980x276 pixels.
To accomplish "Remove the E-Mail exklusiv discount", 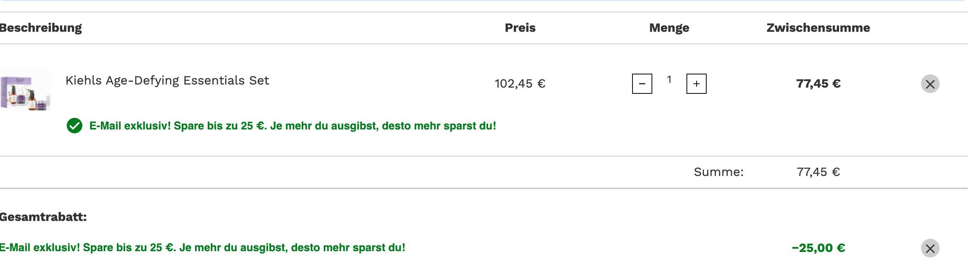I will (x=930, y=248).
